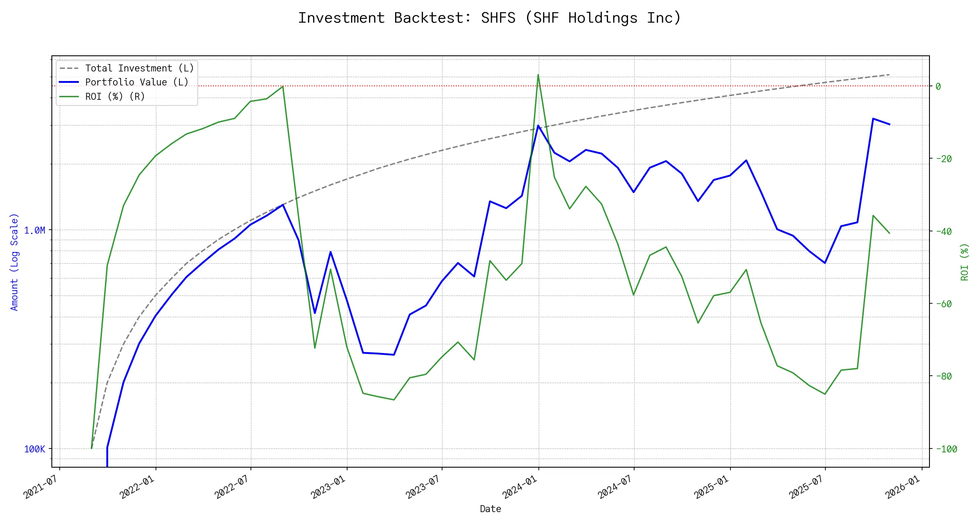Click the chart title text
980x523 pixels.
coord(490,18)
